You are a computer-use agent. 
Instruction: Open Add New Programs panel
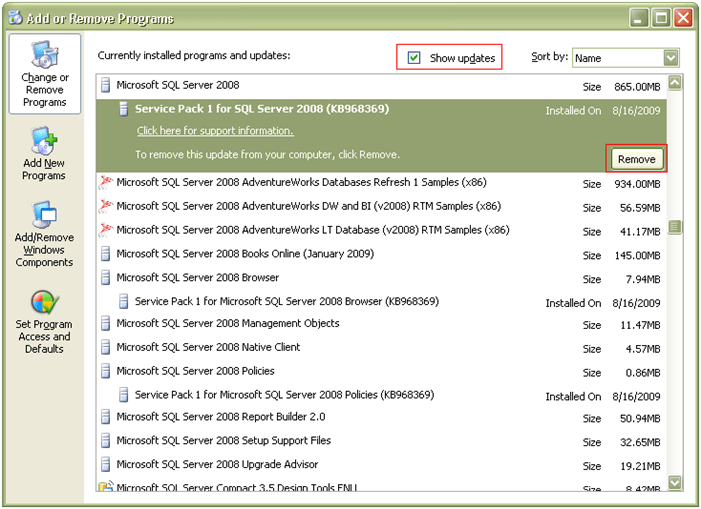[x=44, y=154]
